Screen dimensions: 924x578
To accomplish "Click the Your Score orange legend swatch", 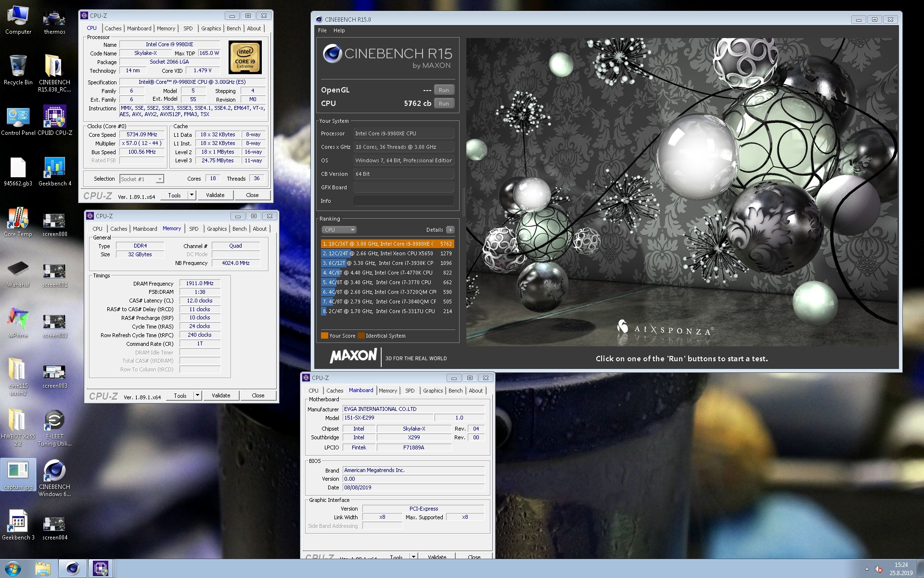I will [324, 336].
